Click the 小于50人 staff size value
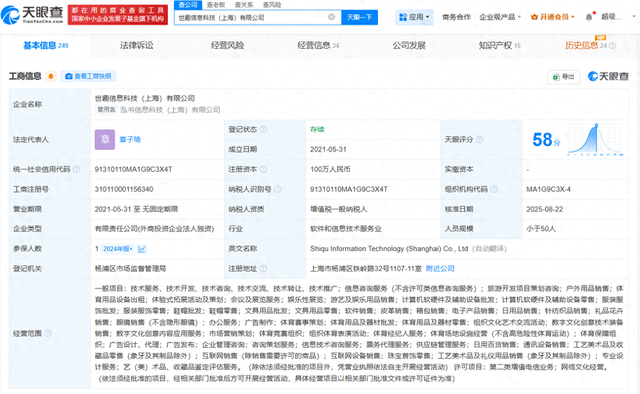Image resolution: width=640 pixels, height=394 pixels. [x=541, y=229]
